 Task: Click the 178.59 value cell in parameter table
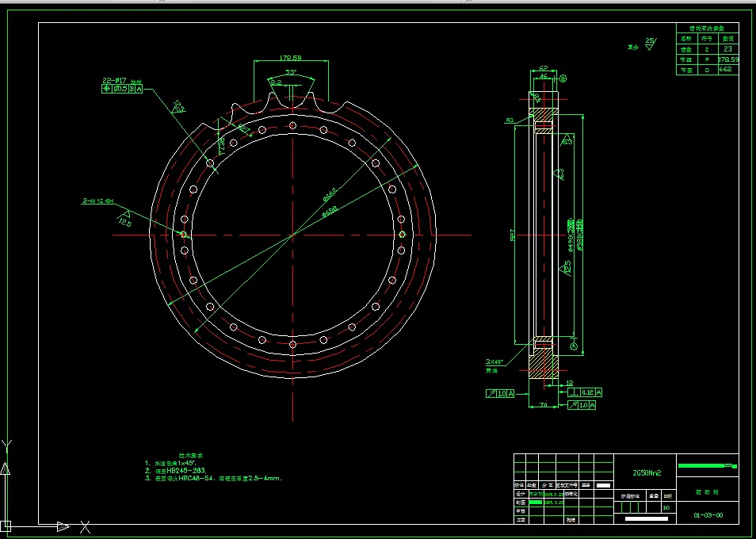pos(728,59)
